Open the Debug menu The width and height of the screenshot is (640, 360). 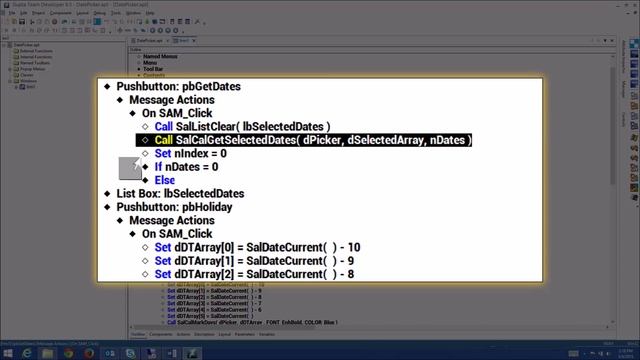100,13
